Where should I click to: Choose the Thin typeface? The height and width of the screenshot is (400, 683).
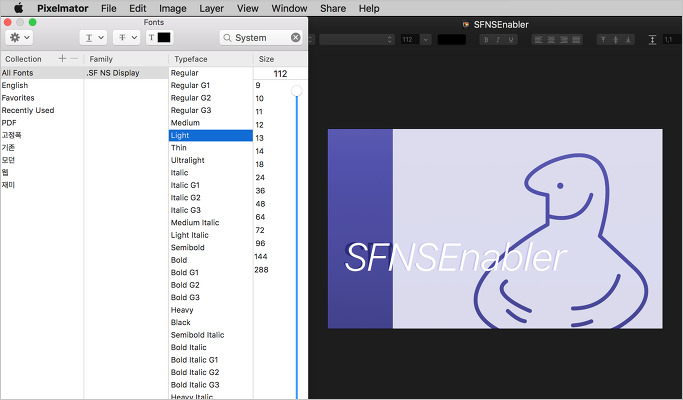(211, 148)
